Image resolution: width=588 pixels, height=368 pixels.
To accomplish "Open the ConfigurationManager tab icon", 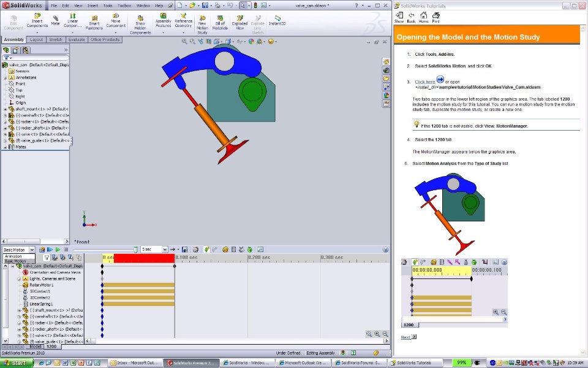I will click(x=26, y=50).
